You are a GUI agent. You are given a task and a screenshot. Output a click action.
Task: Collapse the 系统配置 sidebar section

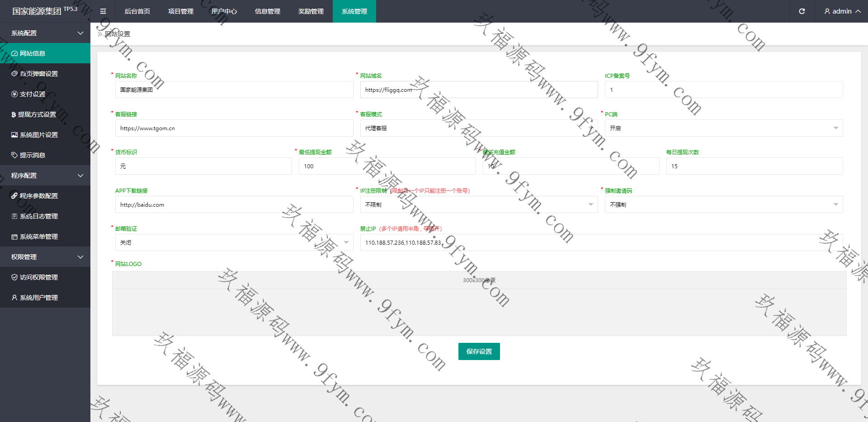[x=45, y=33]
